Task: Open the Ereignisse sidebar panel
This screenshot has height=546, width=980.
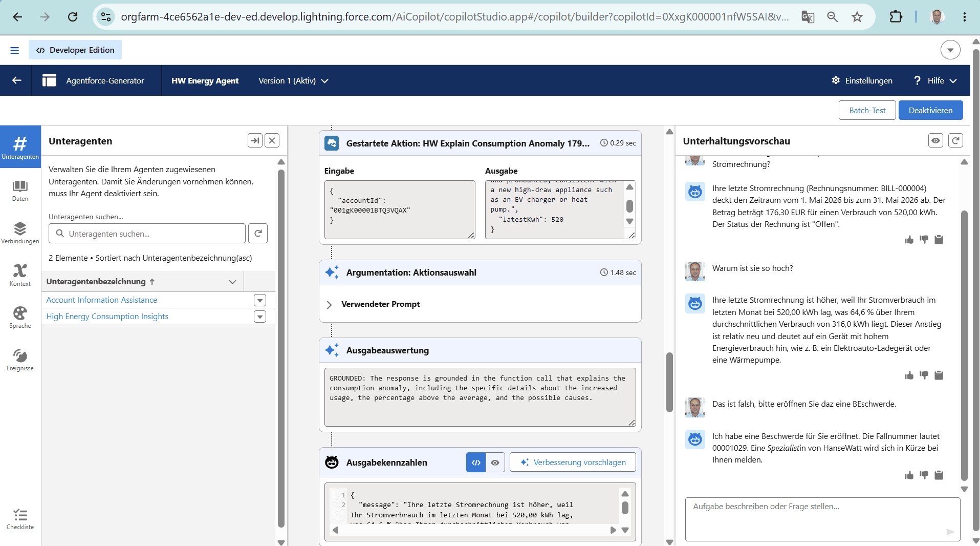Action: point(20,360)
